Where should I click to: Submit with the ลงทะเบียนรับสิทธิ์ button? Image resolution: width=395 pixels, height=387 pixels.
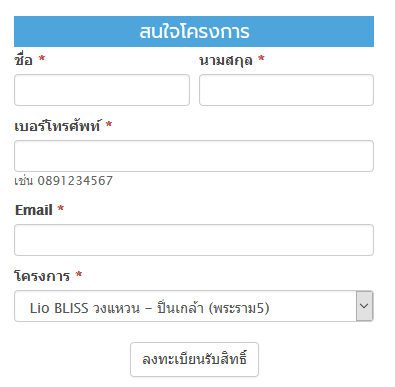point(194,359)
